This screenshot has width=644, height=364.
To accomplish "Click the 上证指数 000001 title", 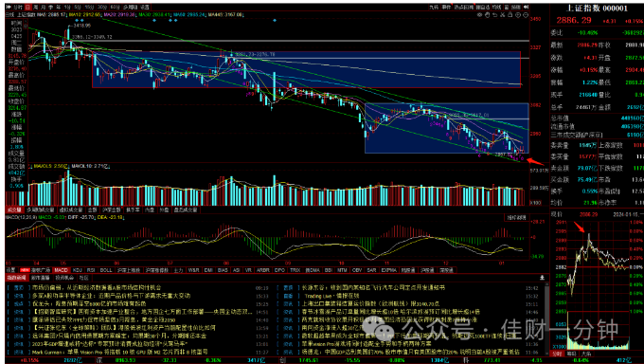I will pyautogui.click(x=598, y=9).
